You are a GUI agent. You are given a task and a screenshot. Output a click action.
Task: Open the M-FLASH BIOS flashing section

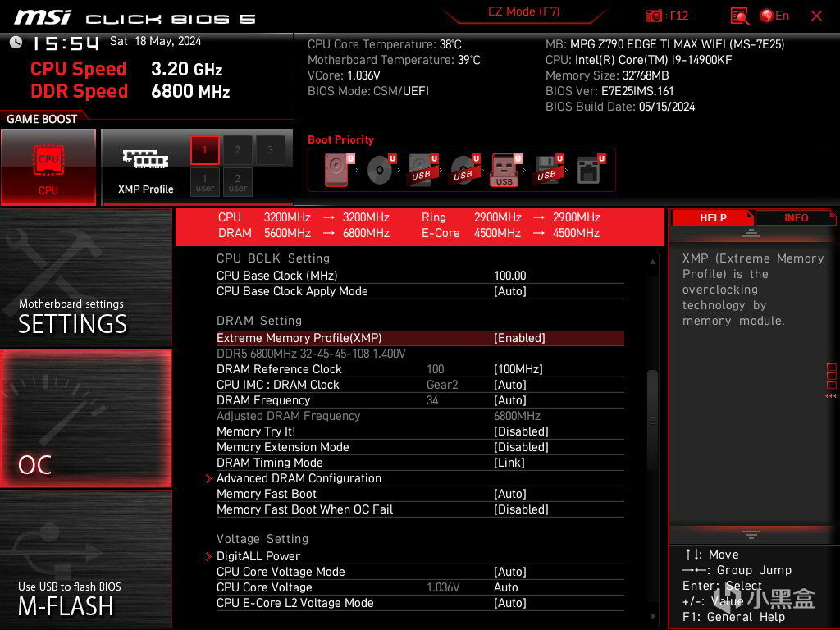[85, 559]
